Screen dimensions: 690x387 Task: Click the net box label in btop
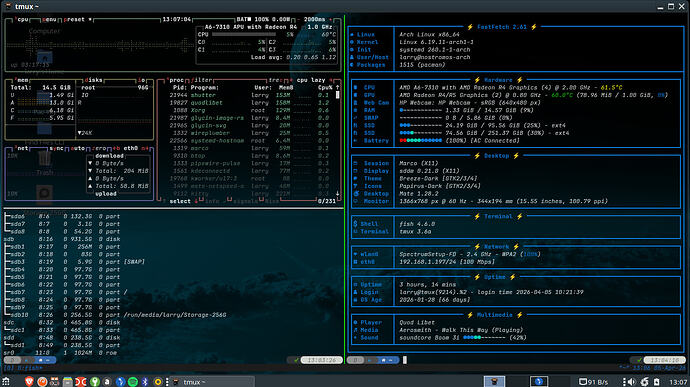(x=22, y=148)
